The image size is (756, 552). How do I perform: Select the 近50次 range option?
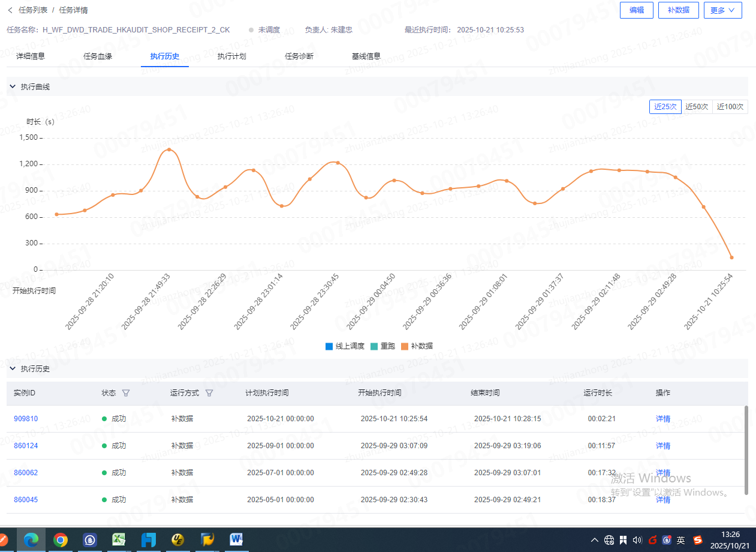click(697, 107)
